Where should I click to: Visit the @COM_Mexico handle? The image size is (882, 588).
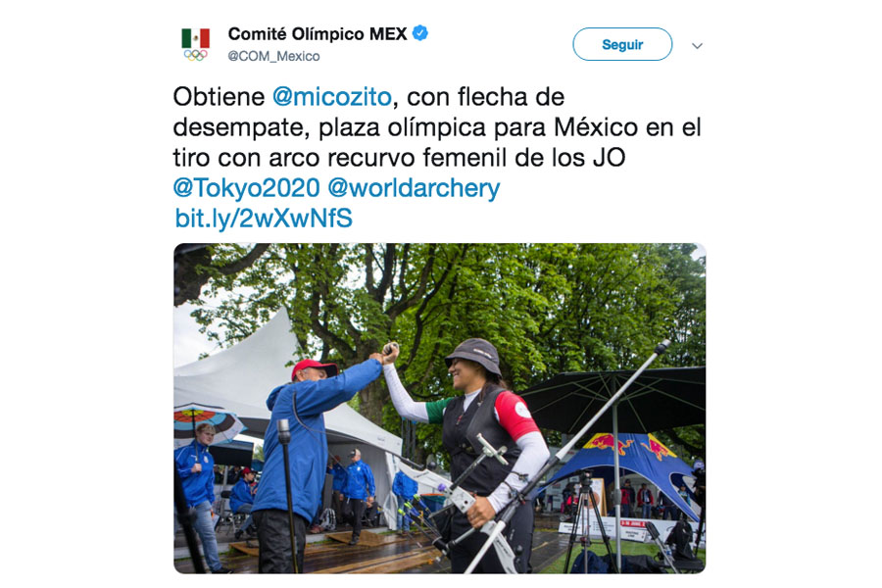click(274, 56)
